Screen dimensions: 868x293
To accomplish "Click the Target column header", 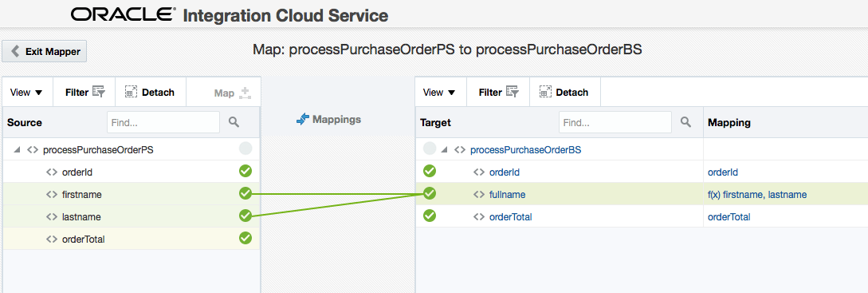I will (436, 123).
